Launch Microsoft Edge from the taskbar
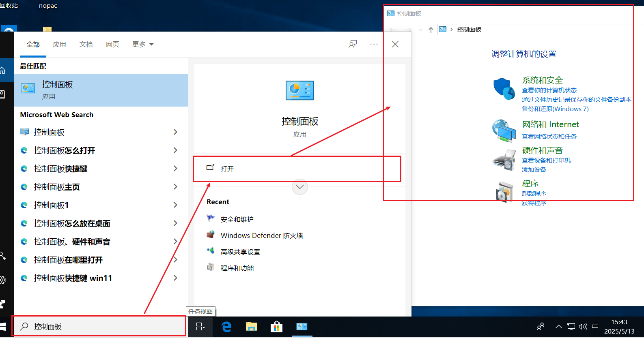The image size is (644, 338). 226,327
